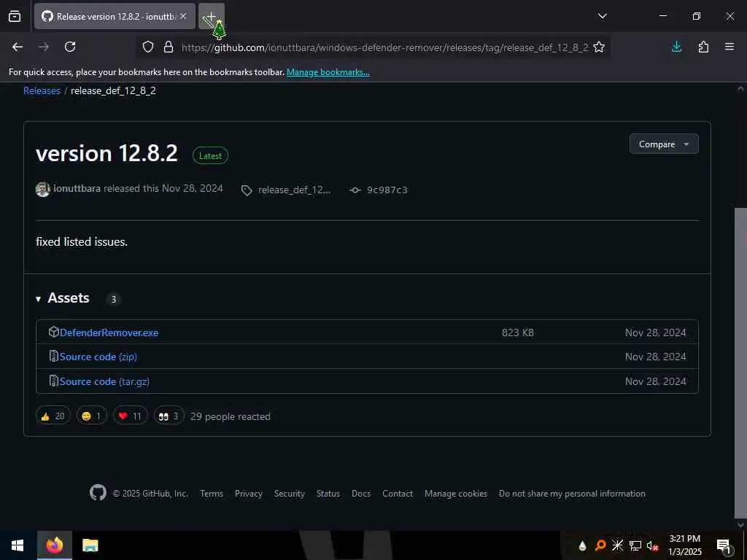Bookmark this page with star icon
This screenshot has width=747, height=560.
[x=599, y=47]
